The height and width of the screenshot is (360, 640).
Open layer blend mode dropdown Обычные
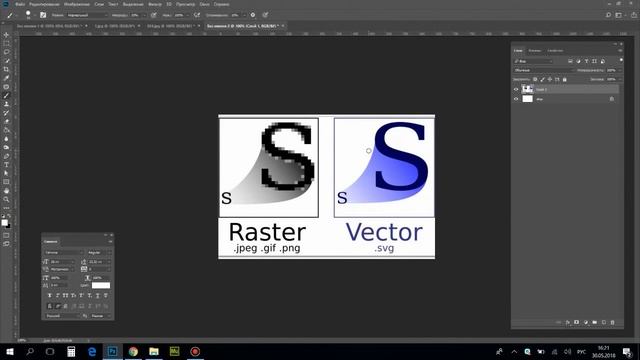click(543, 70)
